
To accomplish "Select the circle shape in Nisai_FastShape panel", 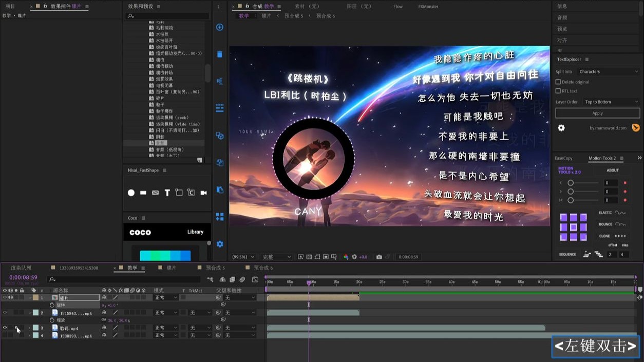I will (x=131, y=193).
